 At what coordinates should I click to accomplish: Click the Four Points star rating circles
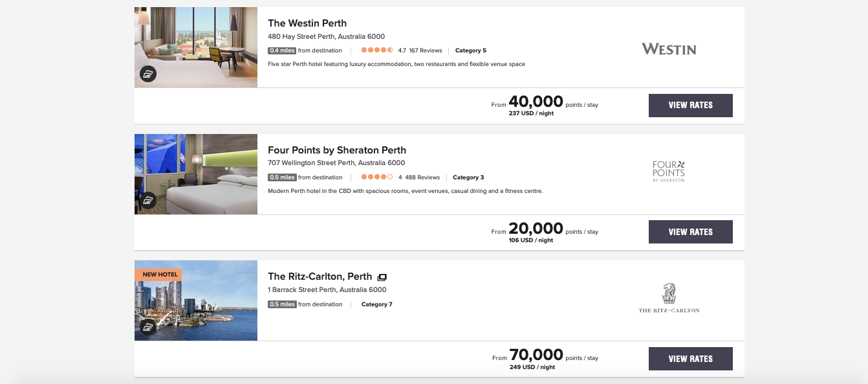tap(377, 177)
